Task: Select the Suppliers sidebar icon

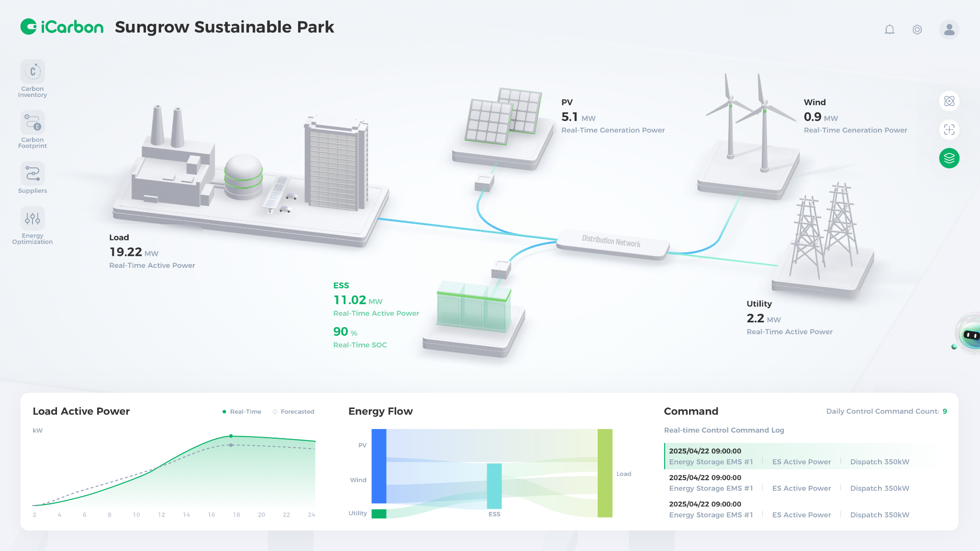Action: [33, 173]
